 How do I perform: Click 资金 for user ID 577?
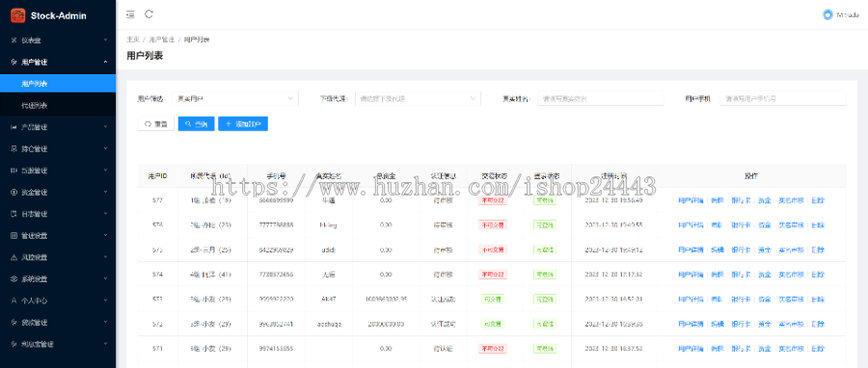coord(765,200)
